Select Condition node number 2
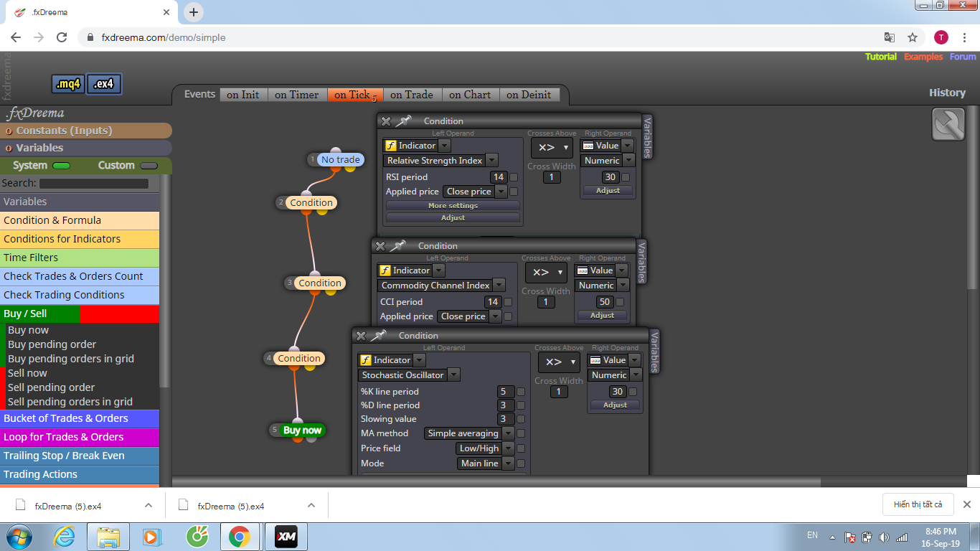The height and width of the screenshot is (551, 980). click(x=311, y=202)
